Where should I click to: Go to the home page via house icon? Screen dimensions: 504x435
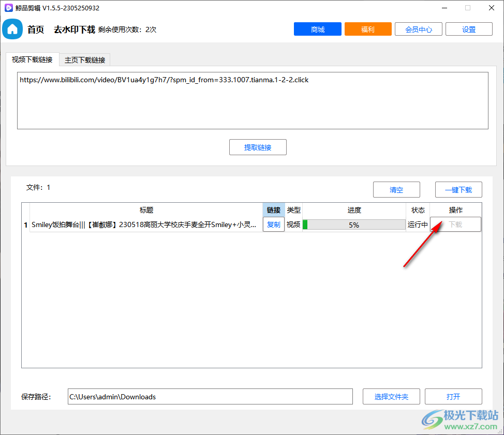pyautogui.click(x=12, y=29)
